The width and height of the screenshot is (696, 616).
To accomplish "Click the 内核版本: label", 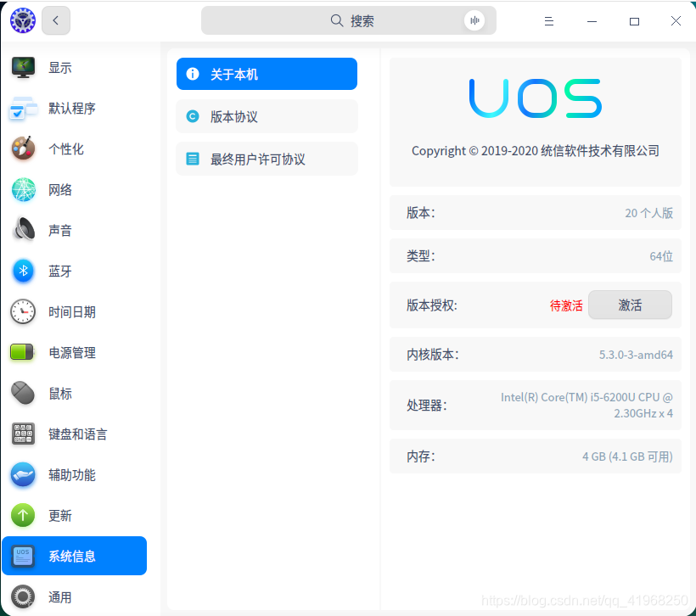I will (x=433, y=355).
